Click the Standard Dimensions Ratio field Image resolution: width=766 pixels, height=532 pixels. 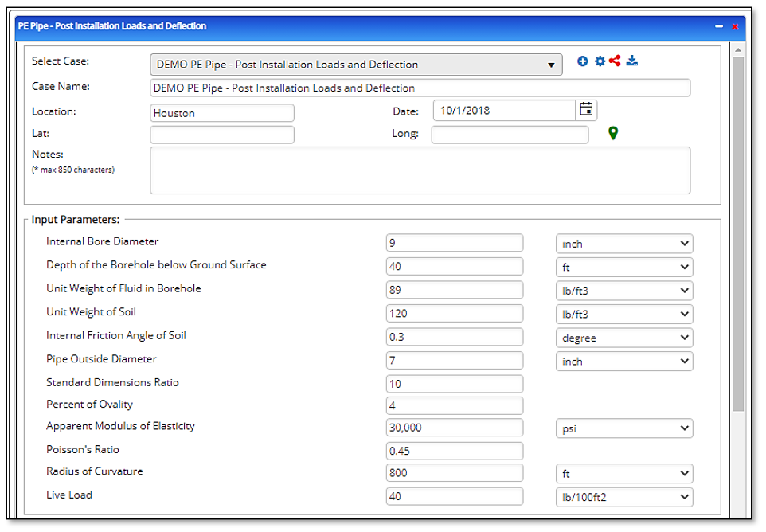coord(454,384)
